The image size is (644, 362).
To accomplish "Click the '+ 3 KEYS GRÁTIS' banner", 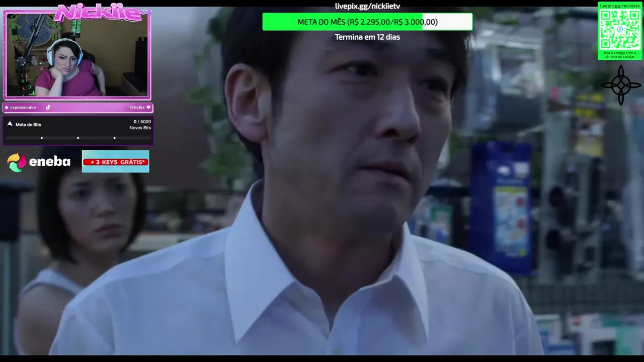I will tap(116, 161).
